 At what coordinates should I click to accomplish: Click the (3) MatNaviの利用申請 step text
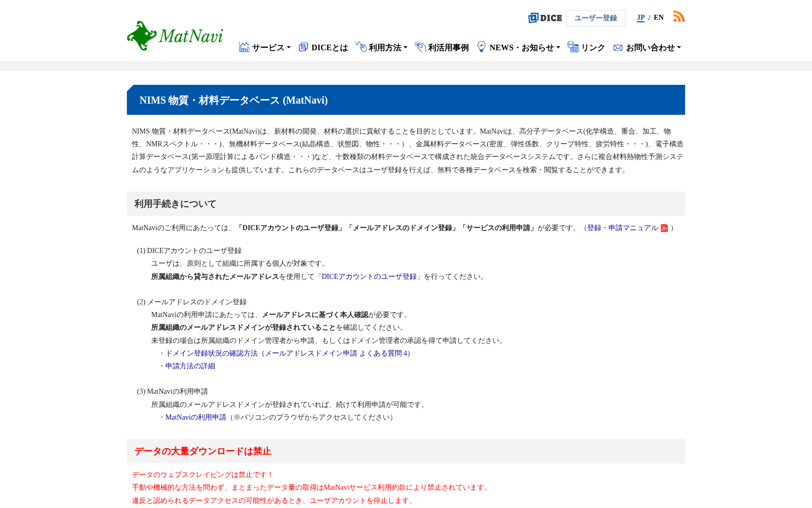pyautogui.click(x=173, y=392)
